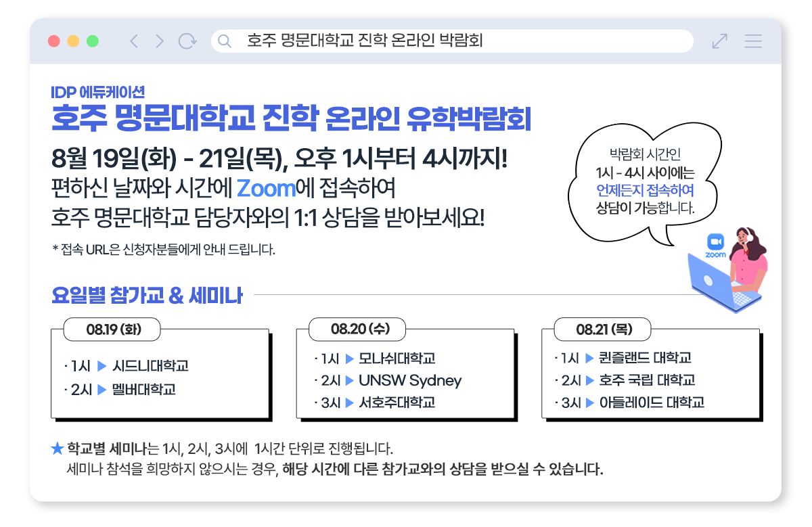This screenshot has height=527, width=812.
Task: Click the headline 호주 명문대학교 진학 온라인 유학박람회
Action: (292, 119)
